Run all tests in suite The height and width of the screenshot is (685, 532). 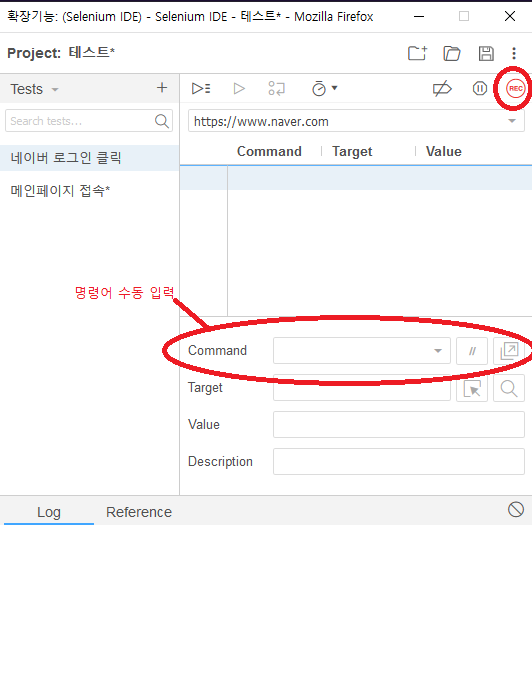[201, 89]
